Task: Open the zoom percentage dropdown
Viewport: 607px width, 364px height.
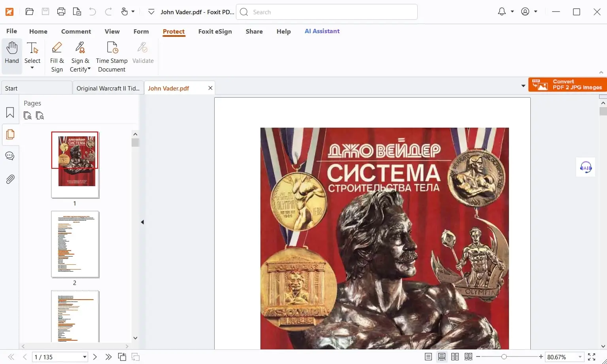Action: 580,357
